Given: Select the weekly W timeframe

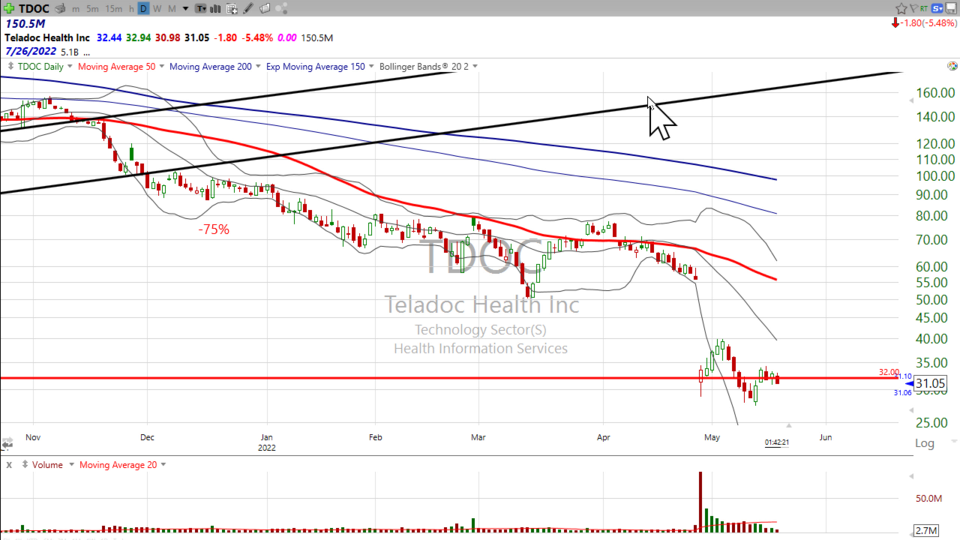Looking at the screenshot, I should 158,8.
